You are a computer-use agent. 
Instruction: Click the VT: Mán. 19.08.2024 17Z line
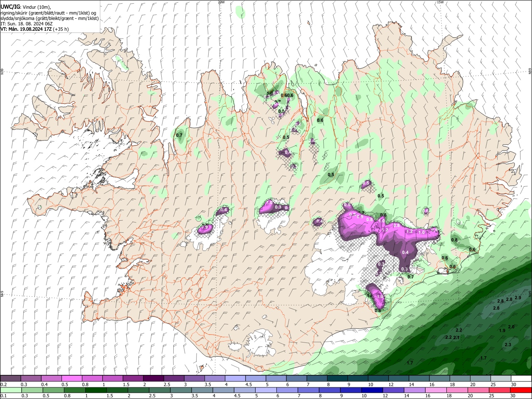point(34,29)
